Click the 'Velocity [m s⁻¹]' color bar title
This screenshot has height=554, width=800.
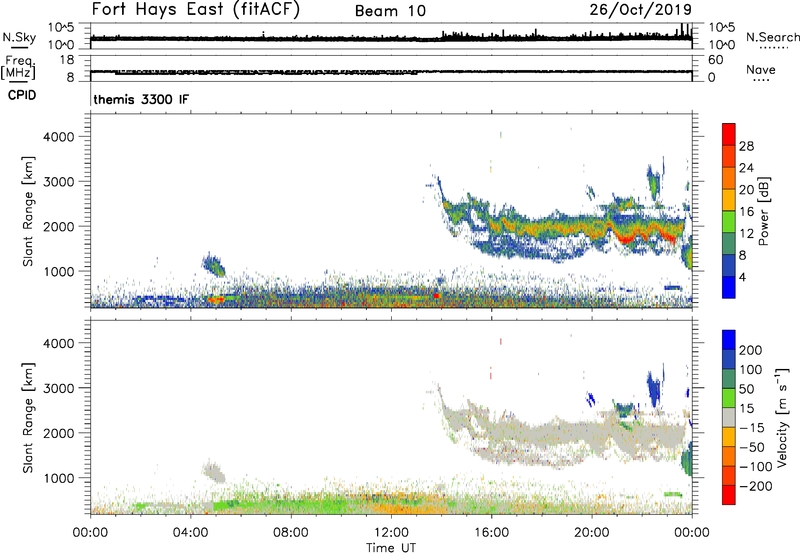coord(782,417)
